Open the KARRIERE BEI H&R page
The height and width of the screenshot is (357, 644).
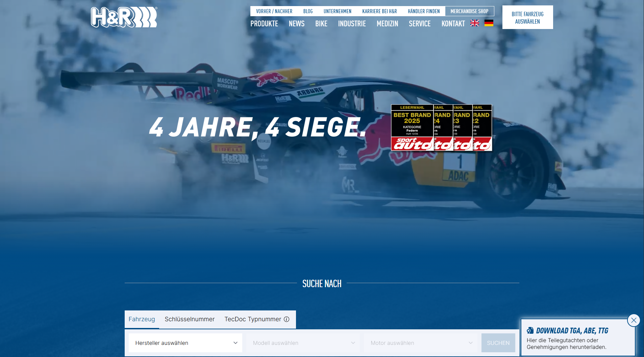click(379, 11)
